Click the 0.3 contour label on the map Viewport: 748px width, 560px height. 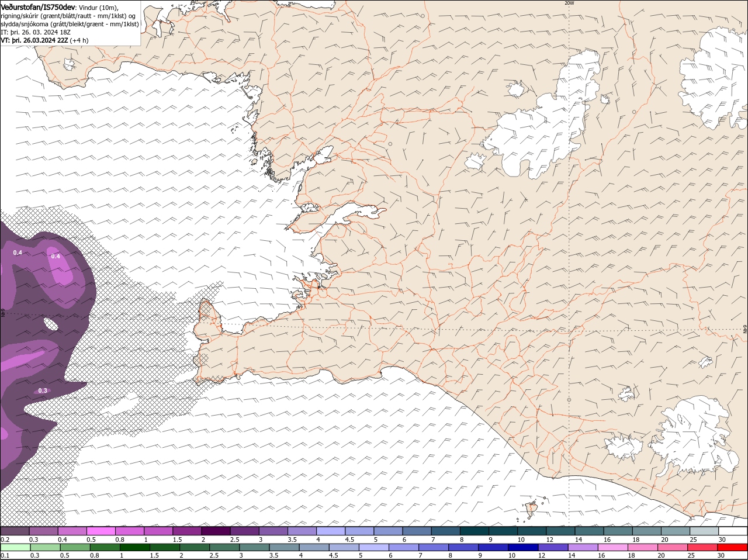[43, 390]
